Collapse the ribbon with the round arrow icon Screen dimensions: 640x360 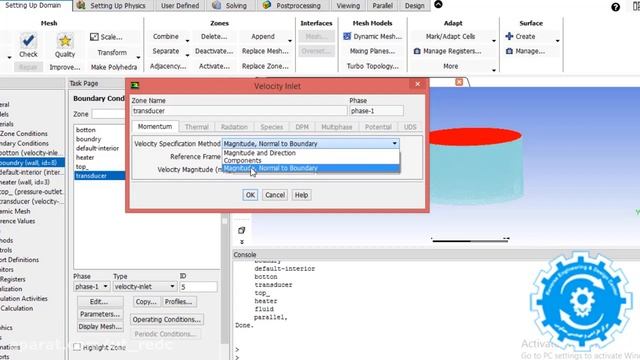[x=438, y=4]
